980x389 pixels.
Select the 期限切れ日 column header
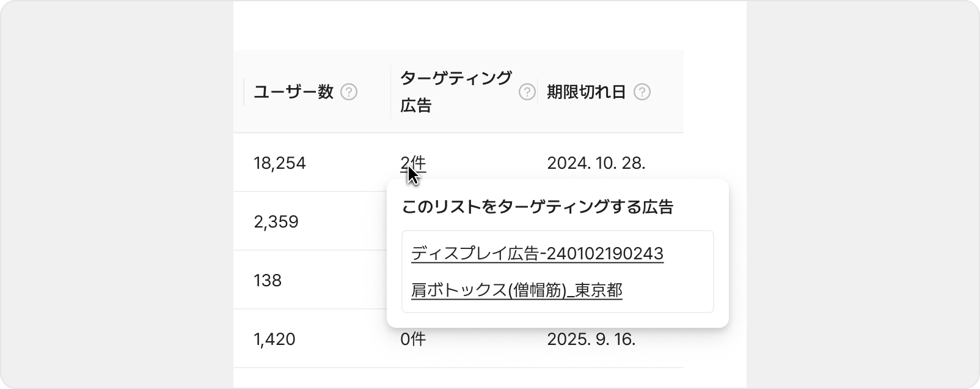pyautogui.click(x=587, y=92)
